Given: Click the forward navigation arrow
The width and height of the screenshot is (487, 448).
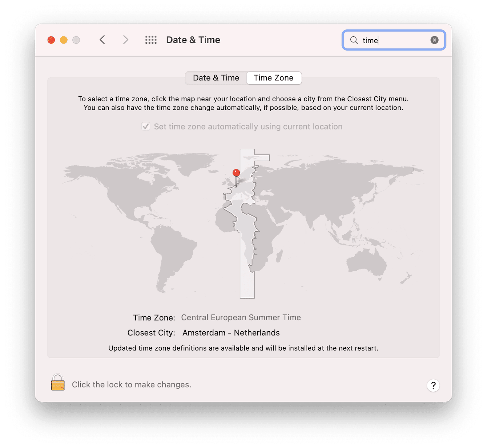Looking at the screenshot, I should click(x=125, y=40).
